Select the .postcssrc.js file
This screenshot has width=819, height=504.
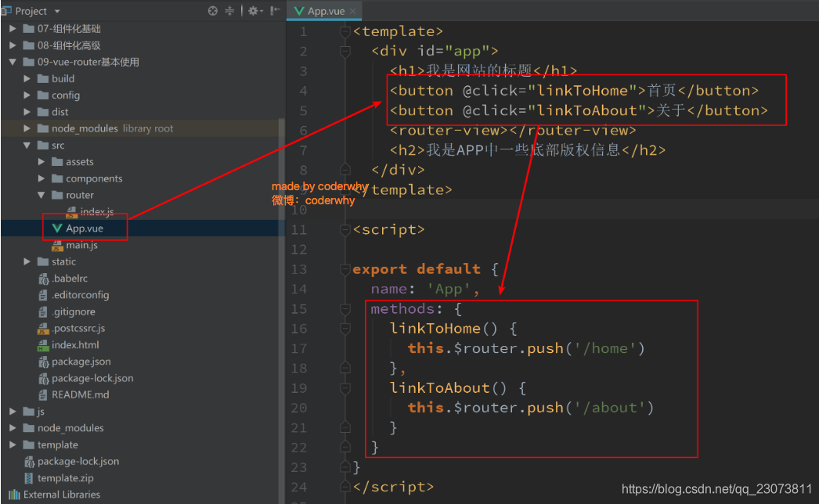coord(78,329)
